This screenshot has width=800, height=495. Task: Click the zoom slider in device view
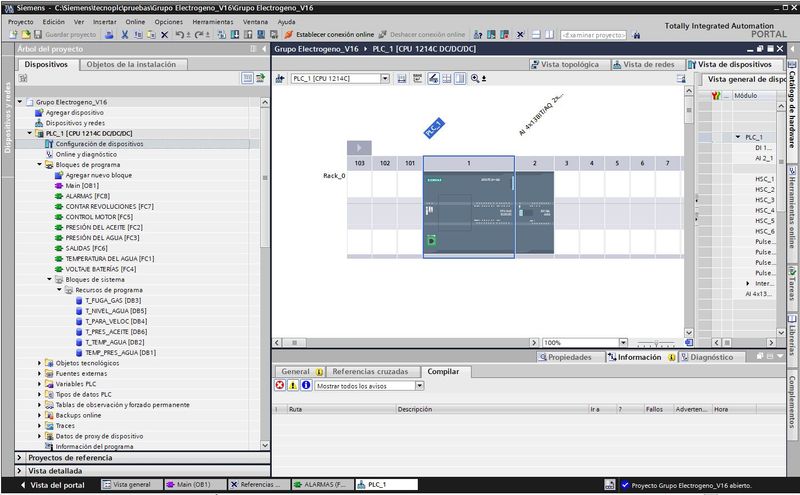656,343
